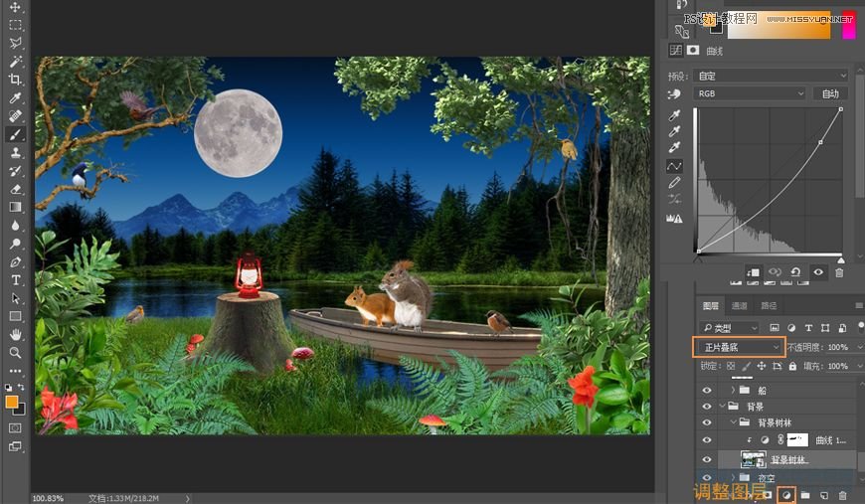
Task: Select the Crop tool
Action: pyautogui.click(x=15, y=80)
